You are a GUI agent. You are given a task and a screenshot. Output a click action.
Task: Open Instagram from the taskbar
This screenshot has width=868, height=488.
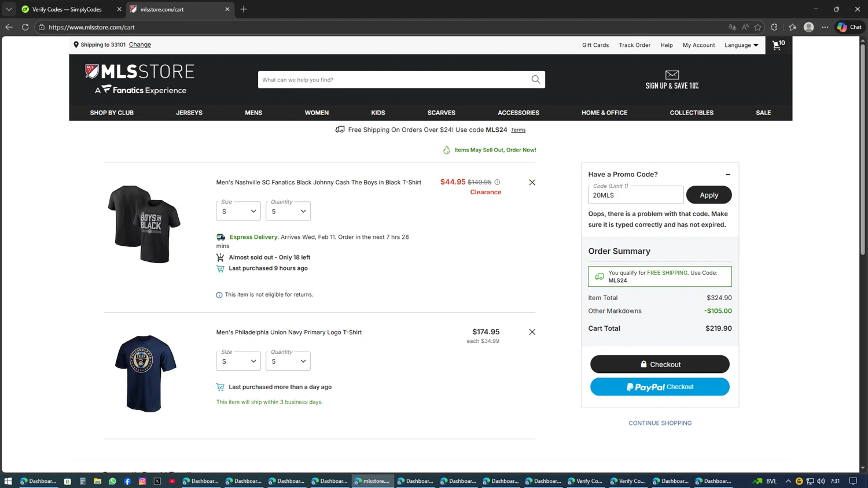tap(142, 481)
